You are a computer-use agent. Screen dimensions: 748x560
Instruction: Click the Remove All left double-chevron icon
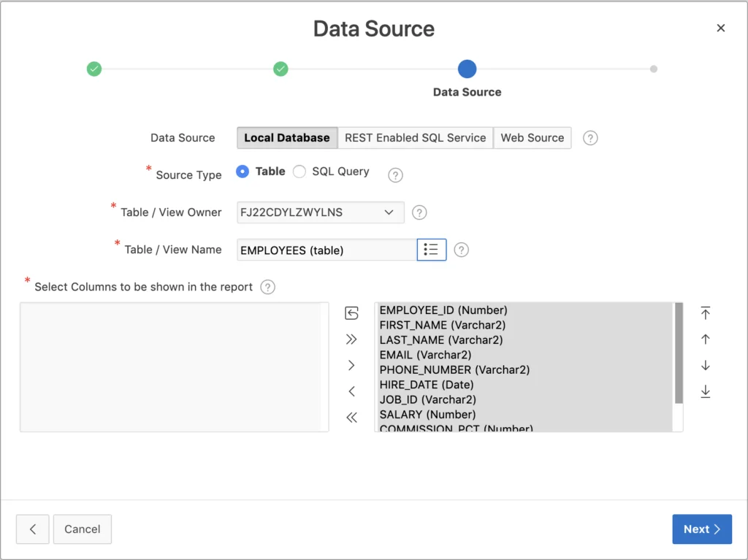coord(351,418)
